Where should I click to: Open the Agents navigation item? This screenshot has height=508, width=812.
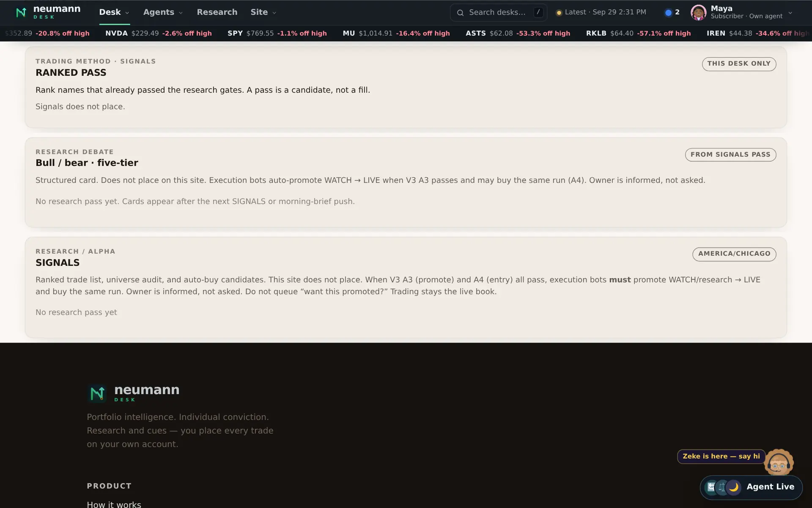163,12
